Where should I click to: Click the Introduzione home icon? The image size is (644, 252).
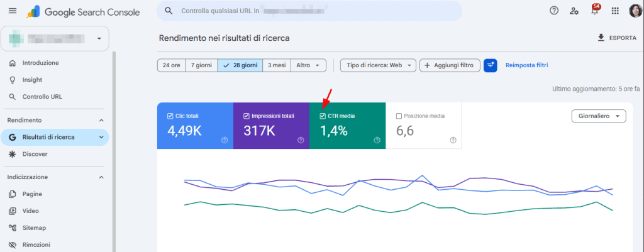click(13, 63)
